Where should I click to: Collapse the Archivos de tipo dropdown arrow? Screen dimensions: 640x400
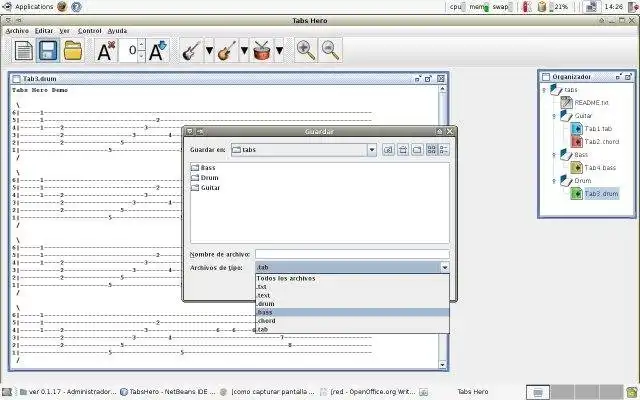click(x=444, y=267)
